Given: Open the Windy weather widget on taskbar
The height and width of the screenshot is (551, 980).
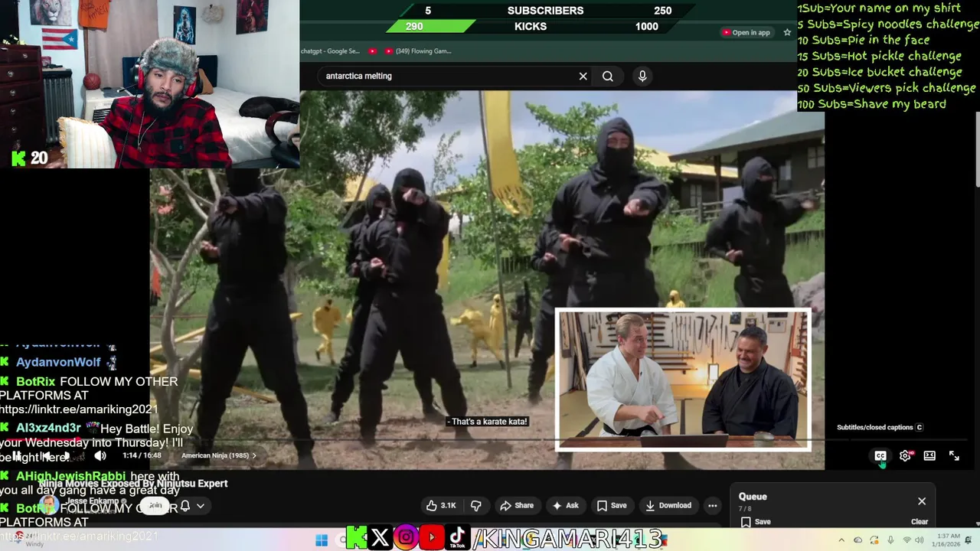Looking at the screenshot, I should pos(28,540).
